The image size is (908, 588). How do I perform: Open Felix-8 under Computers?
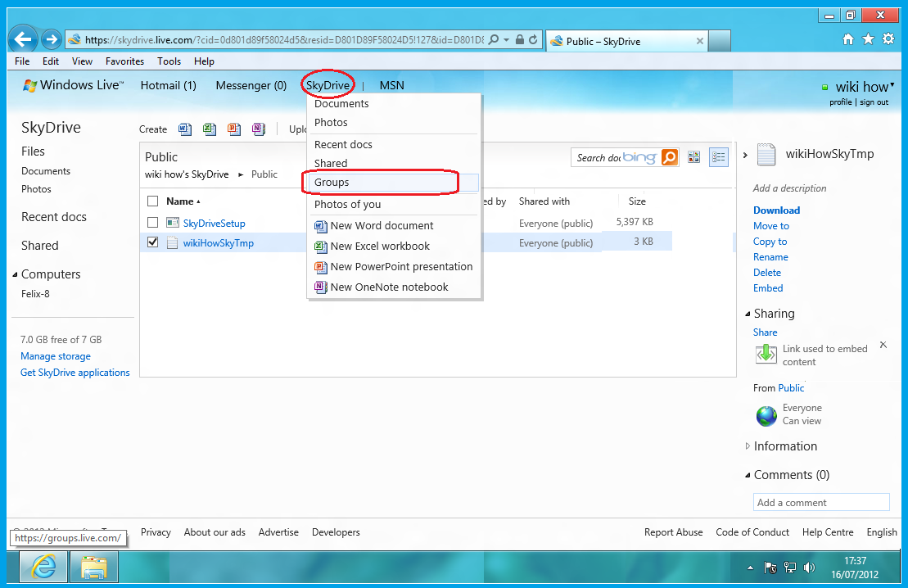pyautogui.click(x=35, y=294)
